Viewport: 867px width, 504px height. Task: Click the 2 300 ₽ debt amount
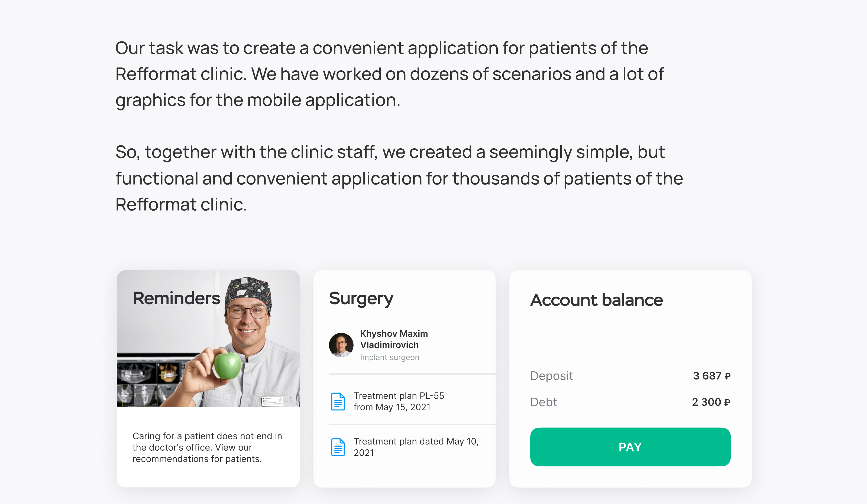[710, 402]
